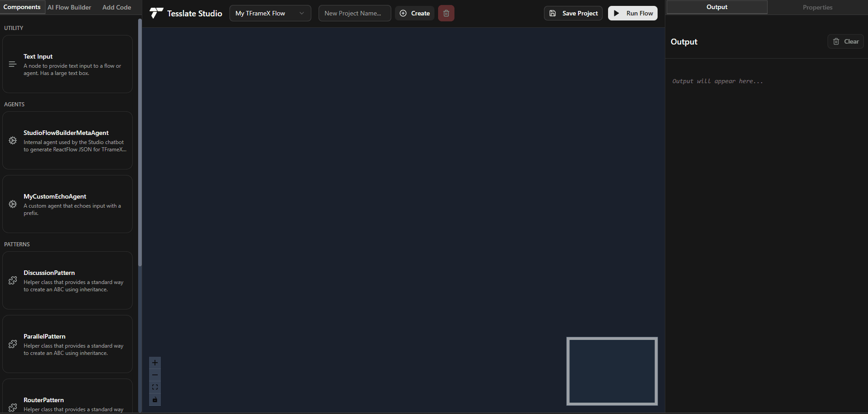Open the Add Code tab
Image resolution: width=868 pixels, height=414 pixels.
(117, 7)
